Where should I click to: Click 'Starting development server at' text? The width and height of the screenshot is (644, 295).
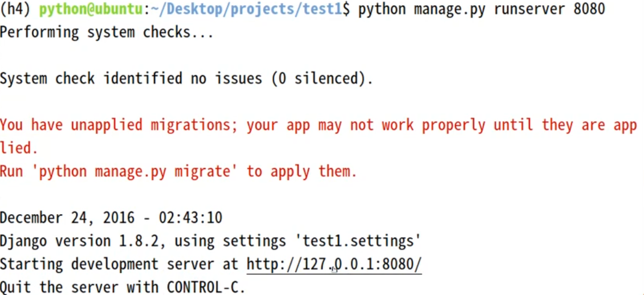pos(119,264)
